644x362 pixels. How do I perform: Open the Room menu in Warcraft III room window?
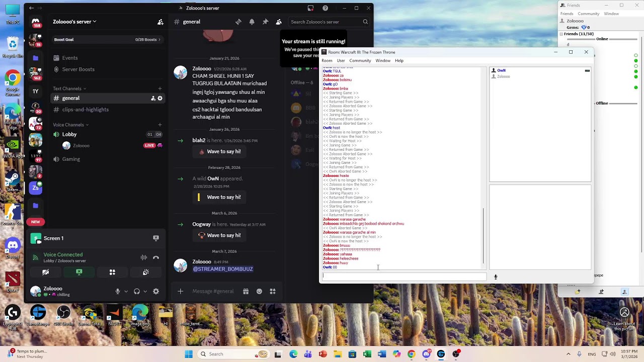point(327,61)
